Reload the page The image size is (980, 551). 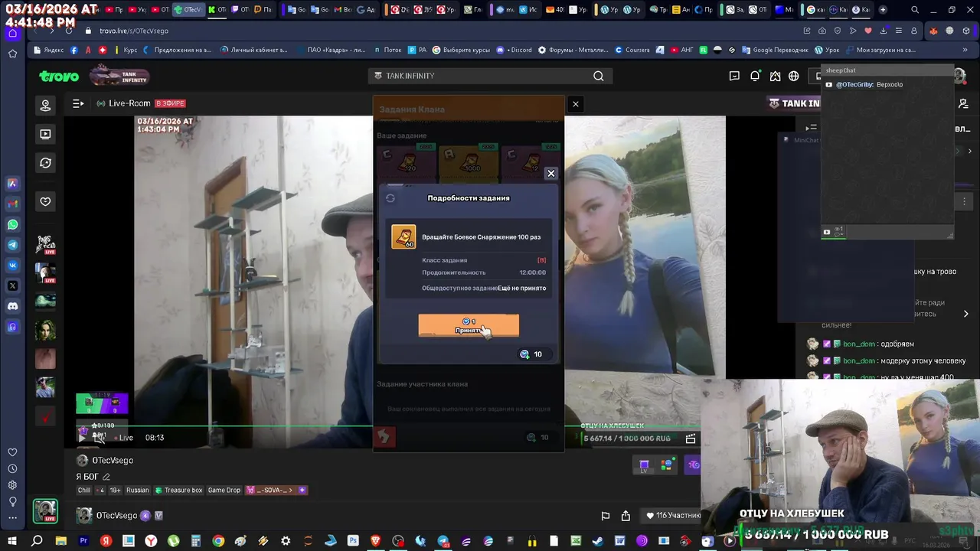click(x=69, y=31)
